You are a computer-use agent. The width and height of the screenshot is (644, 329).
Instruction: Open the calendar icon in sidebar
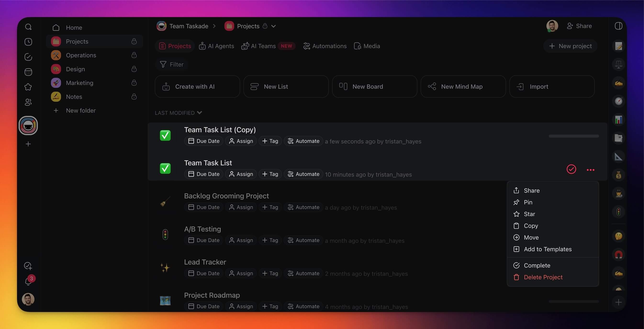[x=28, y=72]
